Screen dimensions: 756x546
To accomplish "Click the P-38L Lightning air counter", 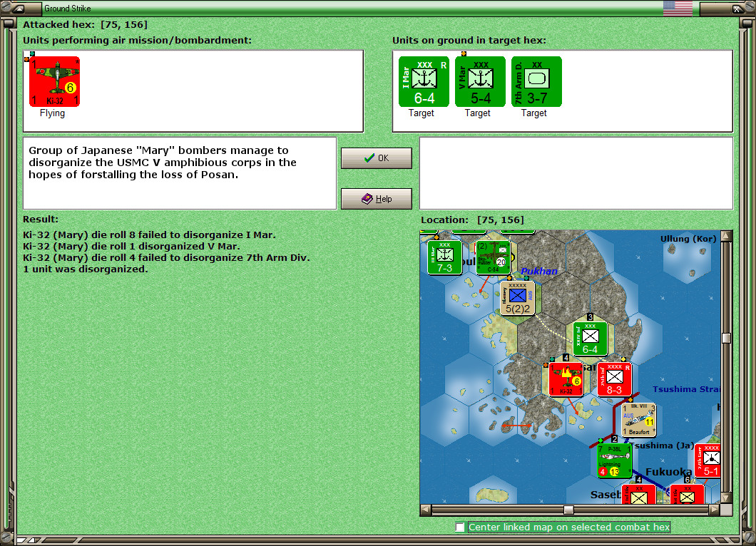I will pyautogui.click(x=615, y=461).
